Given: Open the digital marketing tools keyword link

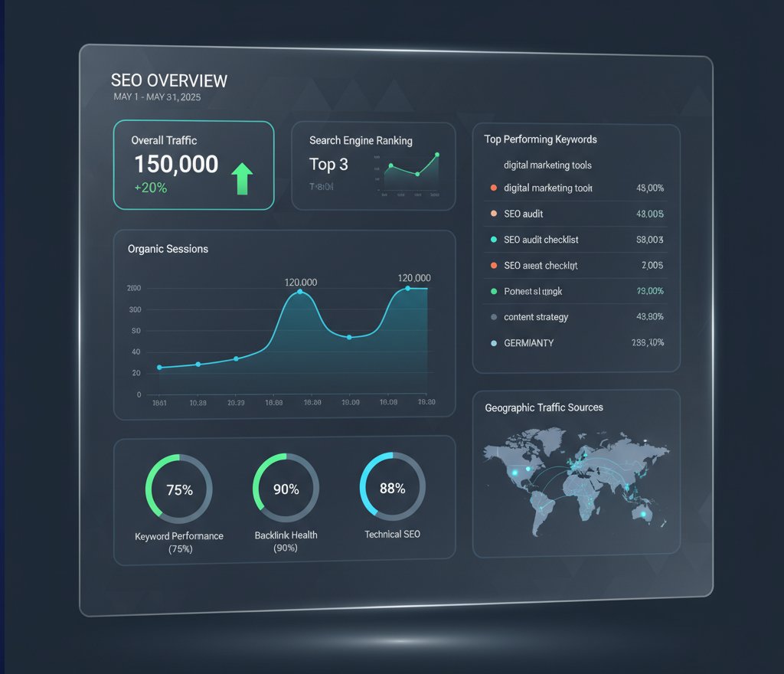Looking at the screenshot, I should coord(548,165).
